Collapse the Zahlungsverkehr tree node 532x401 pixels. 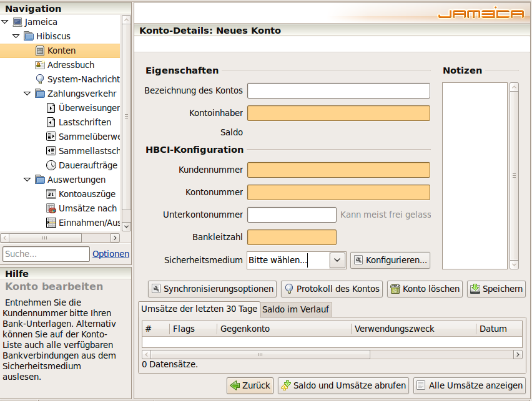point(27,94)
